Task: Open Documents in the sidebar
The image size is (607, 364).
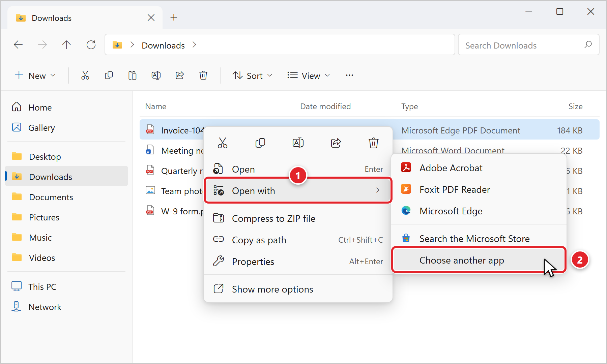Action: point(66,197)
